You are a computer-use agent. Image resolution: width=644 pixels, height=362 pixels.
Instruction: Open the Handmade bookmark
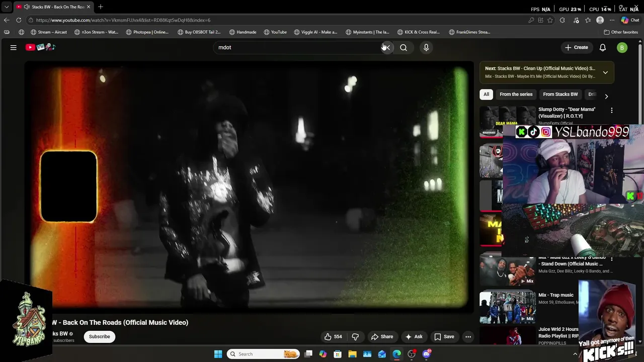[243, 32]
